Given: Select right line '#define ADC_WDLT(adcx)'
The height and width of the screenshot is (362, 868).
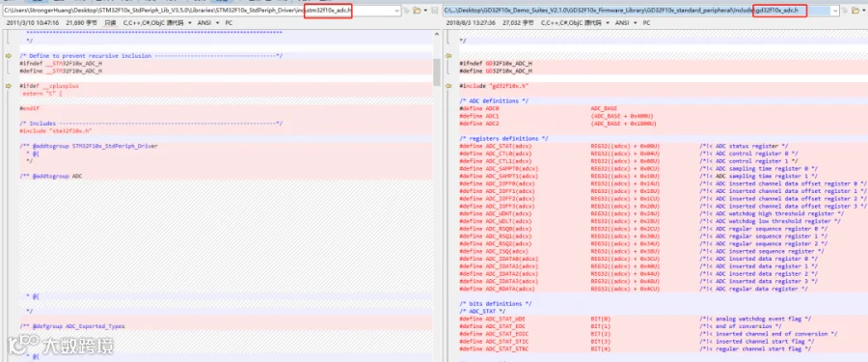Looking at the screenshot, I should click(x=496, y=221).
